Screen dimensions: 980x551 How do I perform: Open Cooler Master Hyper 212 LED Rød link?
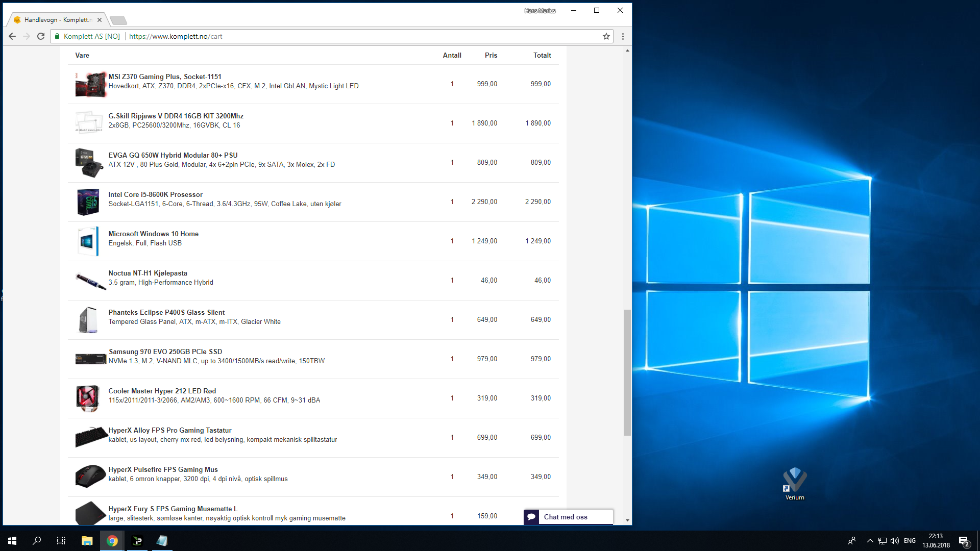tap(162, 391)
